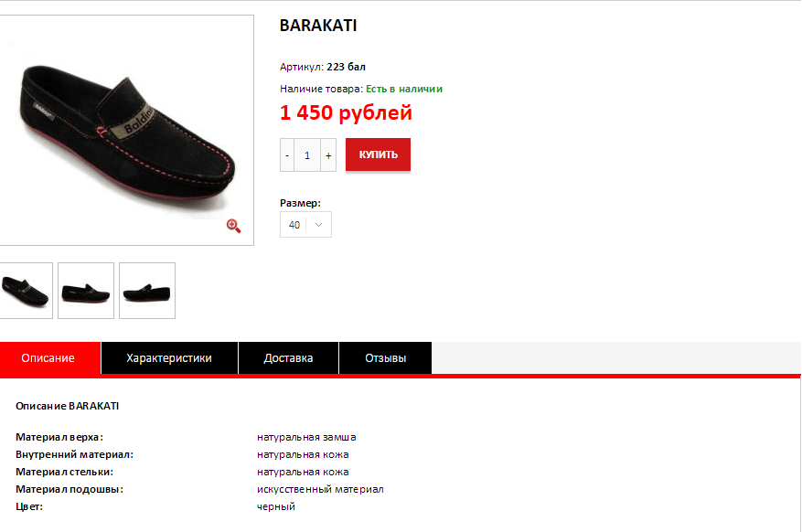Click the red КУПИТЬ button
Viewport: 802px width, 532px height.
pos(378,154)
